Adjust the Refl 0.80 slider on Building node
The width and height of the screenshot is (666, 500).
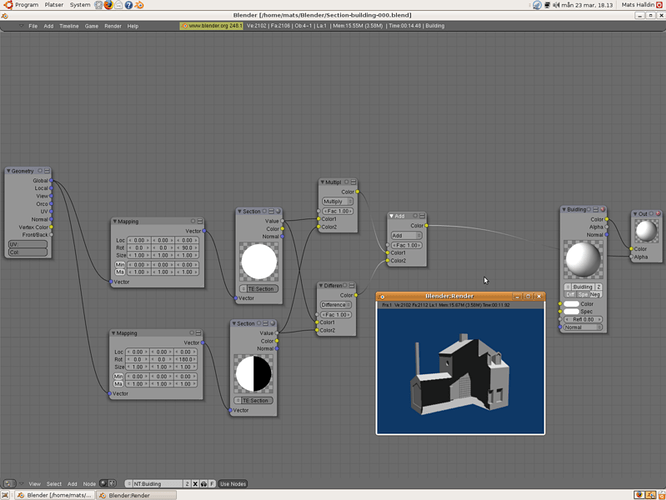583,319
